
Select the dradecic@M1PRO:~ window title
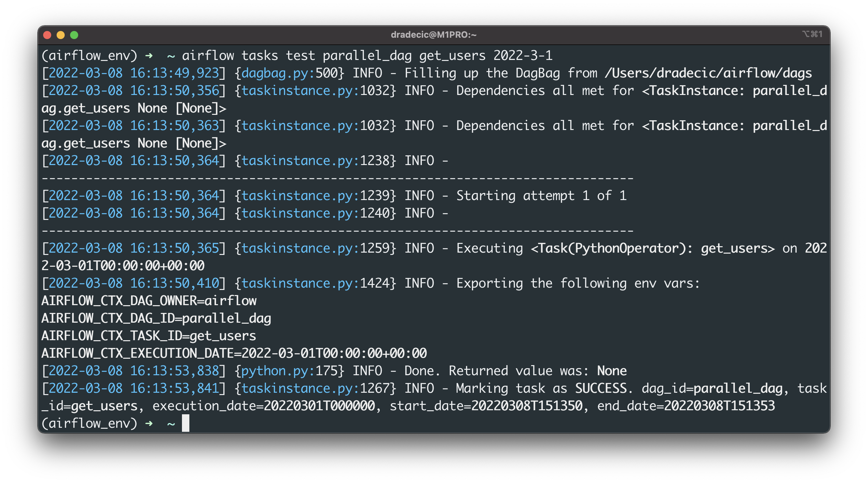tap(434, 34)
